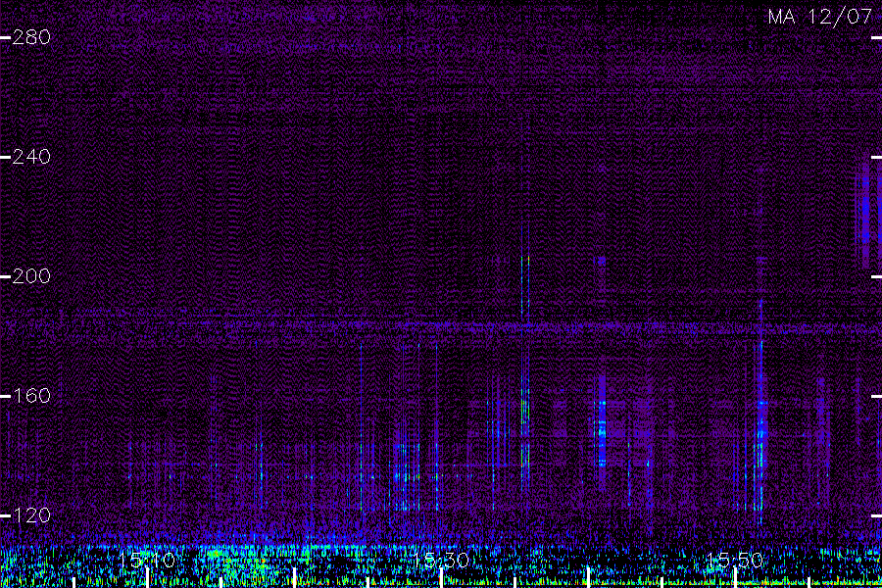The image size is (882, 588).
Task: Click the 15:50 time axis label
Action: pyautogui.click(x=735, y=561)
